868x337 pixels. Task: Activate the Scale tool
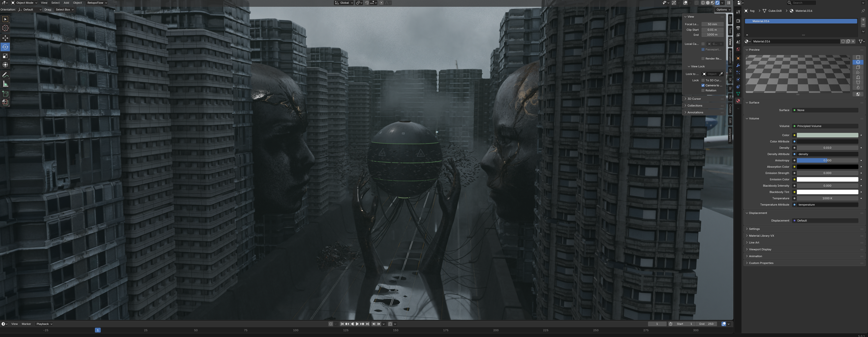5,55
